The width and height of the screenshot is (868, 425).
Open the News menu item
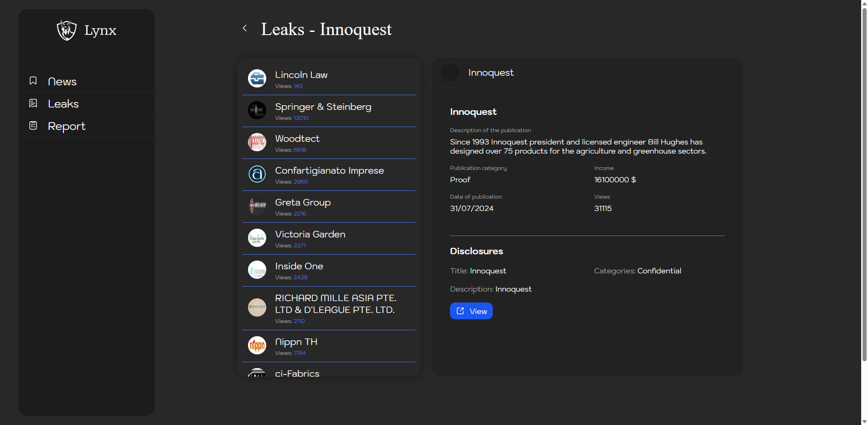point(62,82)
